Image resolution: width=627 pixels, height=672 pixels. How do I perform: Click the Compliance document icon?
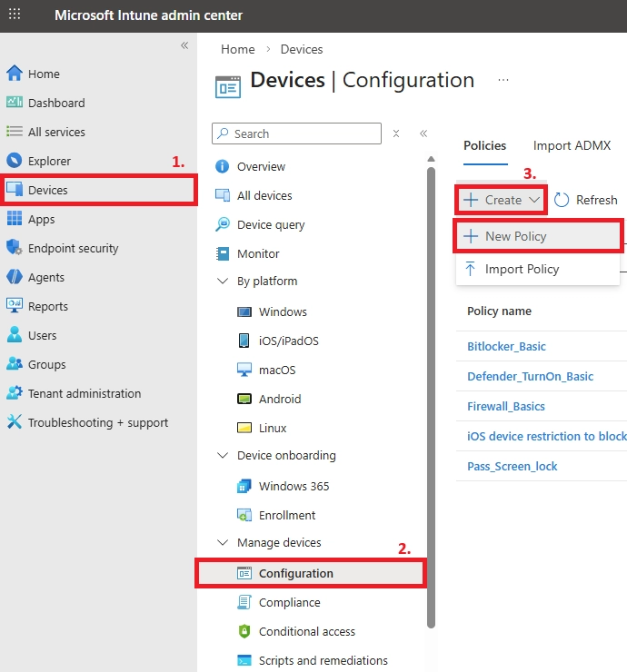click(244, 602)
